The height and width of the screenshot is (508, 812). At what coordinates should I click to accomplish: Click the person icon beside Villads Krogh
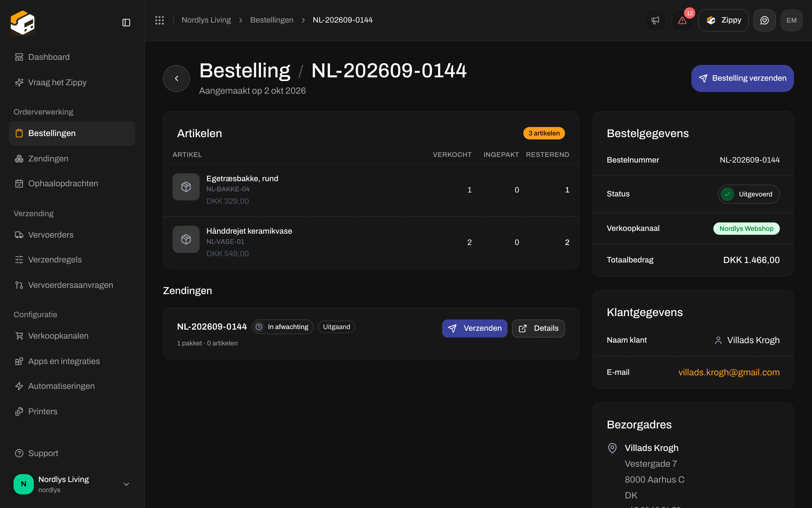718,340
